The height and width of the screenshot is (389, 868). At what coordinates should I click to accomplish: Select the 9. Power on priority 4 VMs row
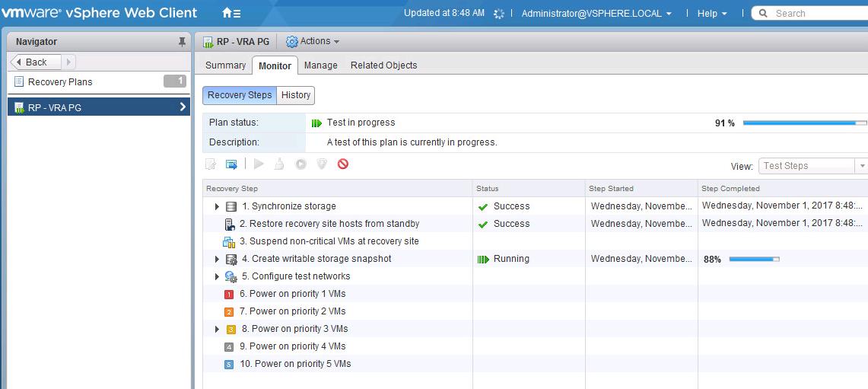coord(536,346)
